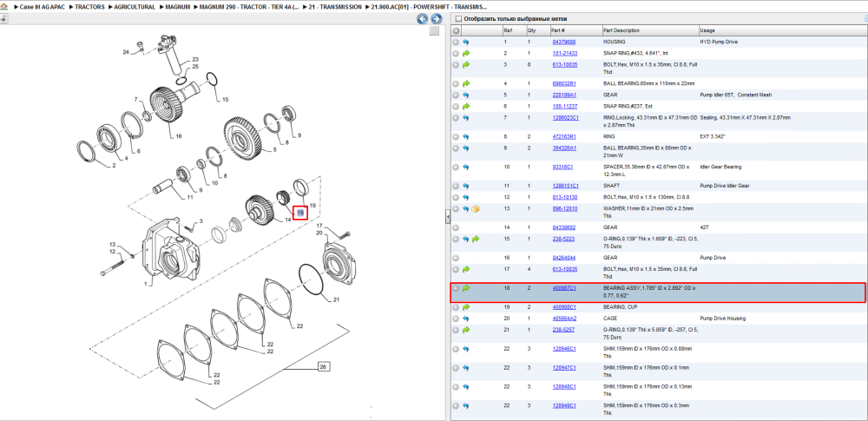Open part link 93316C1

[x=562, y=167]
